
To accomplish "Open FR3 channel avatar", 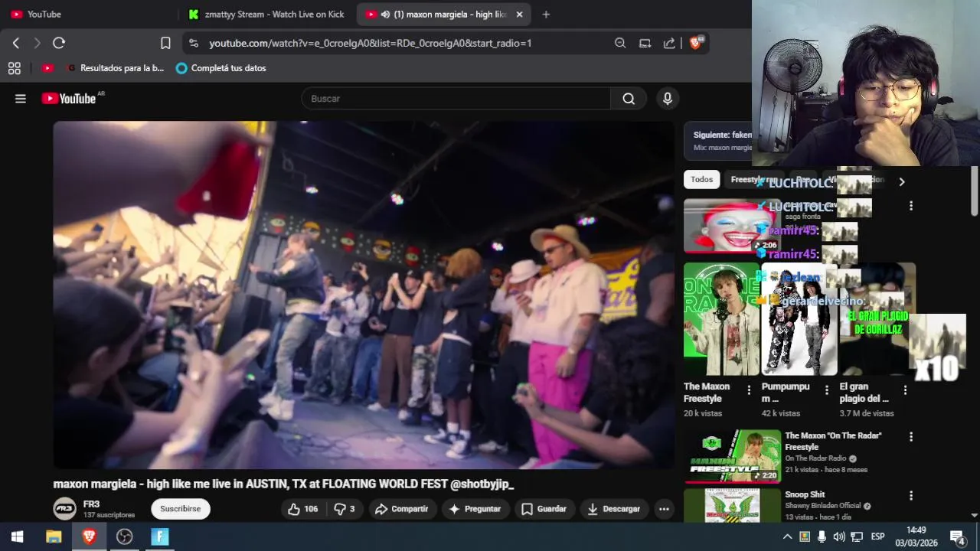I will pos(64,509).
